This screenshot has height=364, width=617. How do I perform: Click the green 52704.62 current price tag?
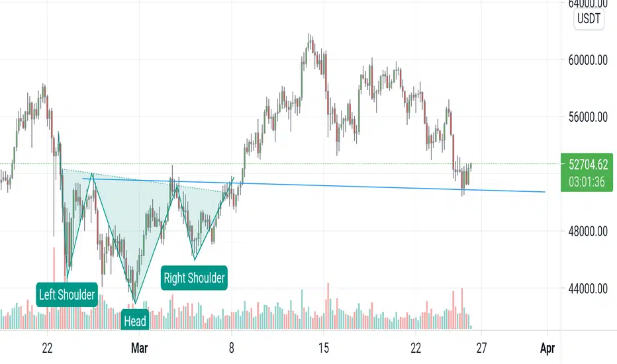pyautogui.click(x=588, y=164)
